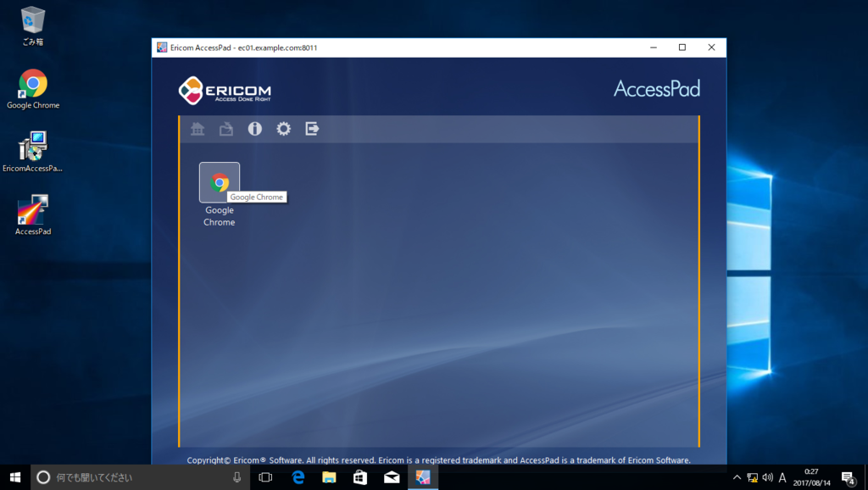Image resolution: width=868 pixels, height=490 pixels.
Task: Click the volume speaker tray icon
Action: coord(767,477)
